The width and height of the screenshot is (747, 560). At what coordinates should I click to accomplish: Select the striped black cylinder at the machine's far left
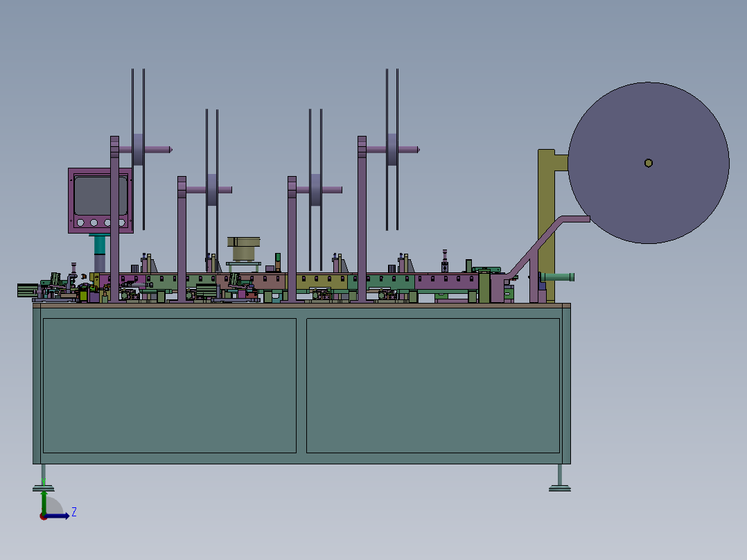click(28, 290)
